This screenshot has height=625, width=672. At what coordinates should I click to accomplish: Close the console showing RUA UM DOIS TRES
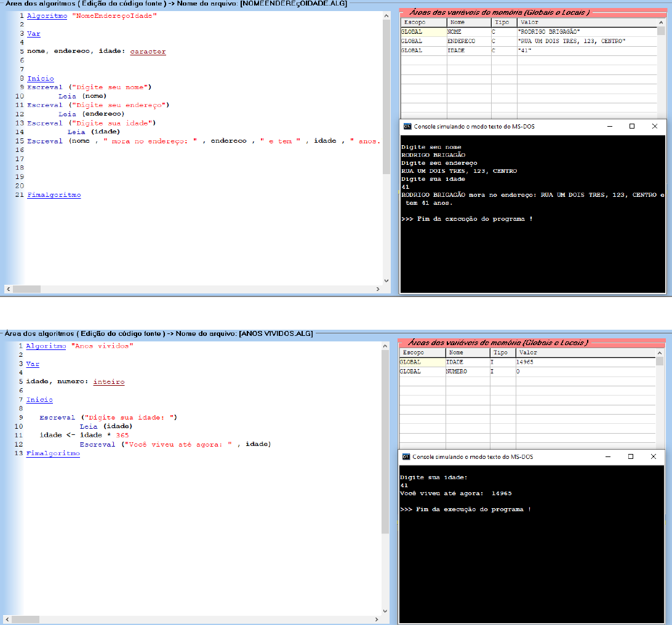(654, 126)
